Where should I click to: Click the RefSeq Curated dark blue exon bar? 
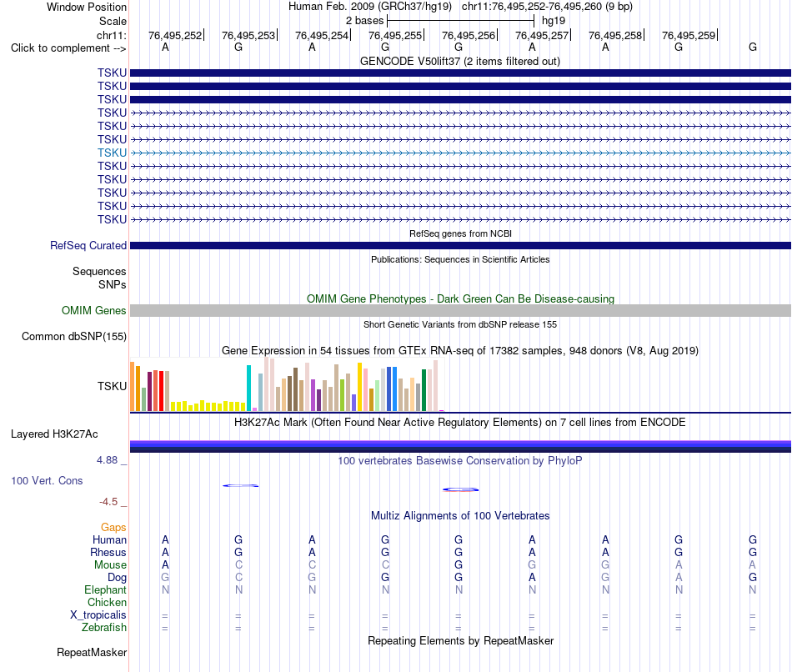(x=460, y=246)
